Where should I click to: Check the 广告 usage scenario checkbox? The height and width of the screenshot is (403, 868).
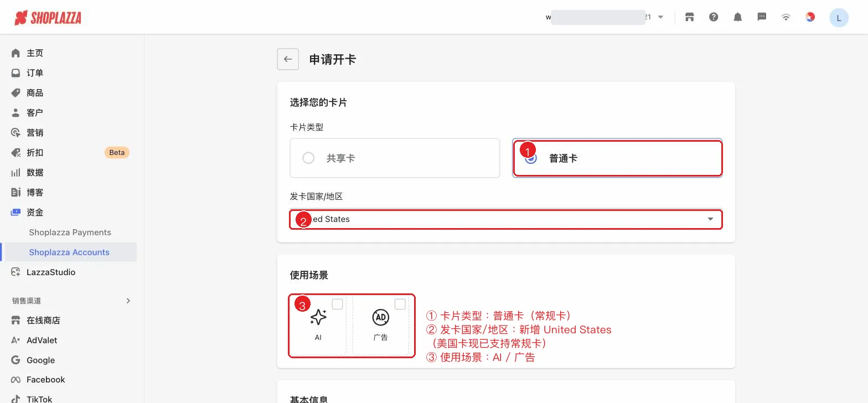pyautogui.click(x=400, y=304)
